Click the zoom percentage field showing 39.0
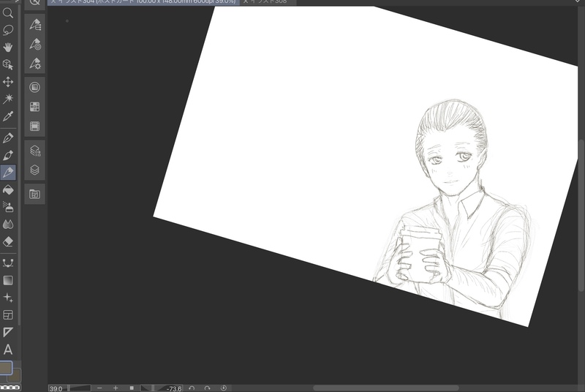The width and height of the screenshot is (585, 392). point(57,388)
